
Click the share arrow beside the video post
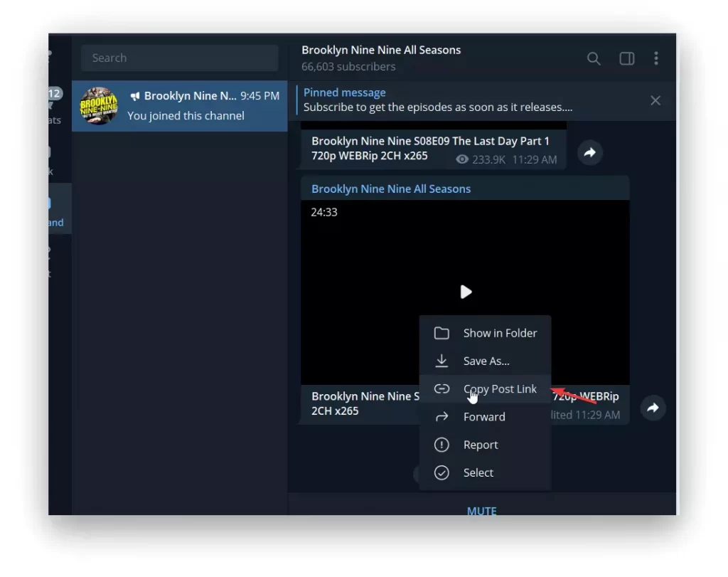coord(653,408)
